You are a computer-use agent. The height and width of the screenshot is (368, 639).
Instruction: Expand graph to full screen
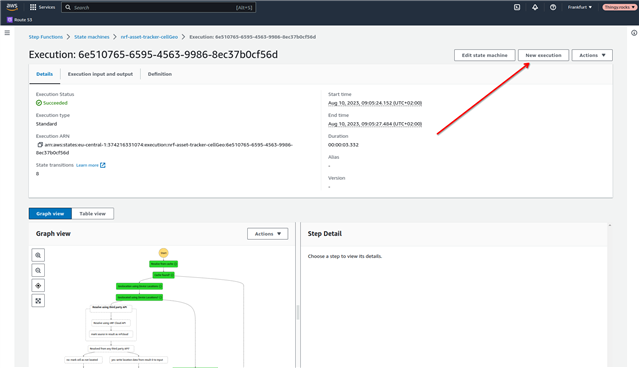38,301
